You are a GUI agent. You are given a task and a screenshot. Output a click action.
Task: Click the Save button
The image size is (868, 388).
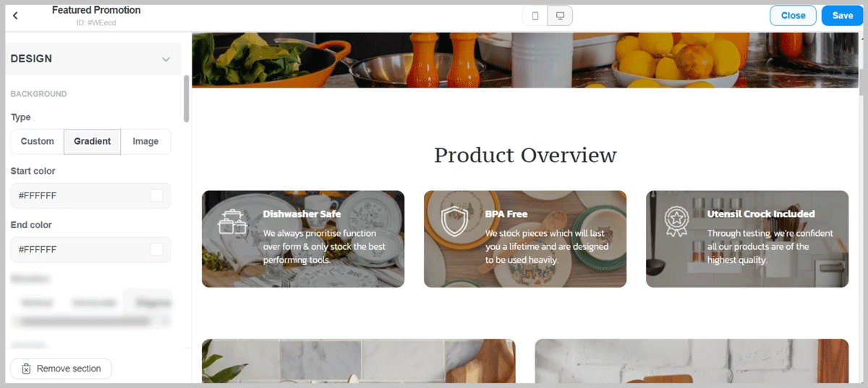842,16
